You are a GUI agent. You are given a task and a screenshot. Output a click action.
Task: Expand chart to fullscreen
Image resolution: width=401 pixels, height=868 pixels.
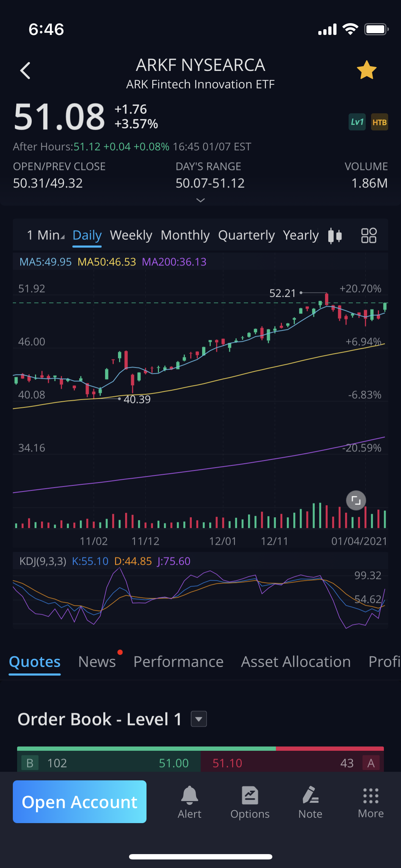pos(356,500)
